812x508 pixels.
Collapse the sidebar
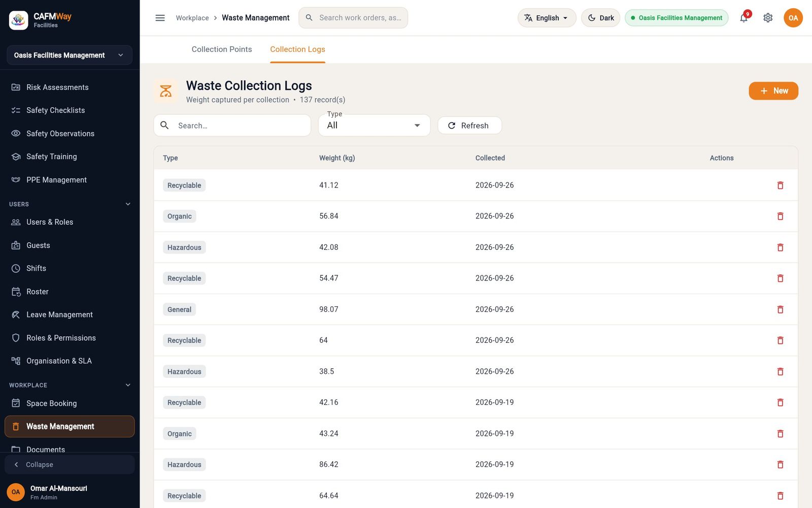pos(70,464)
